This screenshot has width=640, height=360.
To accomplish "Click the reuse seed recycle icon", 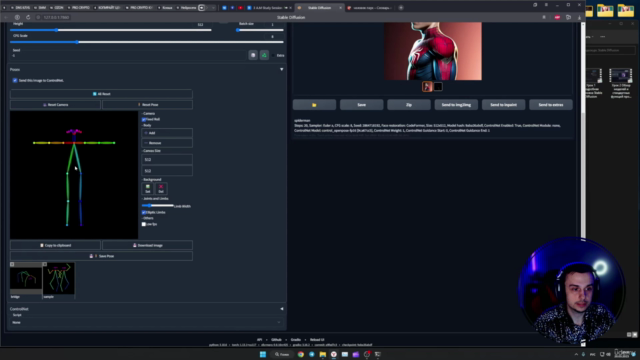I will point(264,55).
